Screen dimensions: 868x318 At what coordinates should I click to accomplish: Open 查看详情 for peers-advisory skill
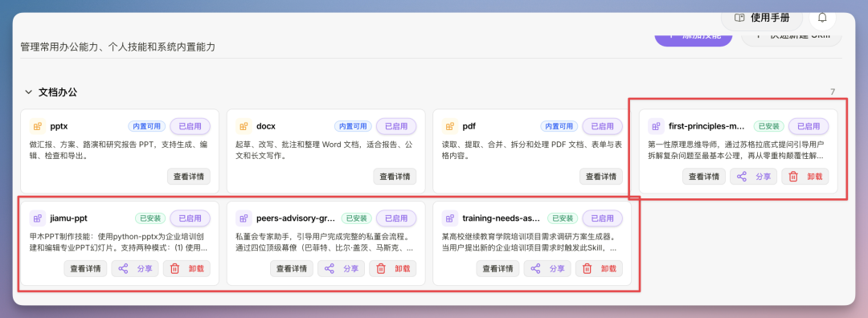[292, 269]
